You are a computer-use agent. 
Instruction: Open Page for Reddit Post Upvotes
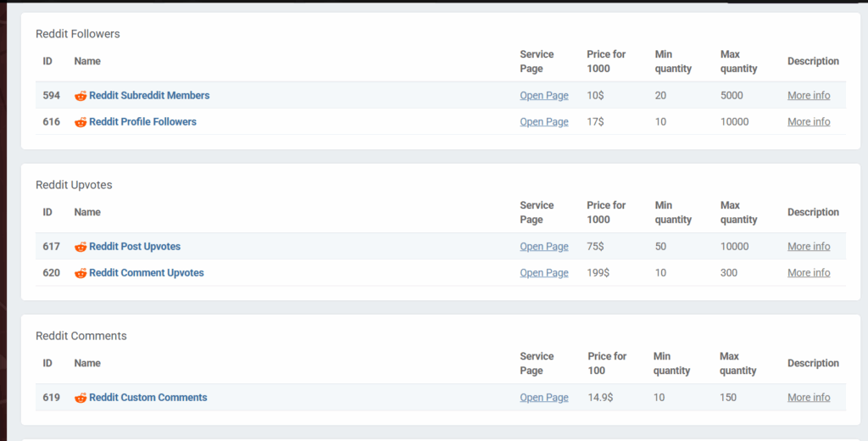[544, 247]
